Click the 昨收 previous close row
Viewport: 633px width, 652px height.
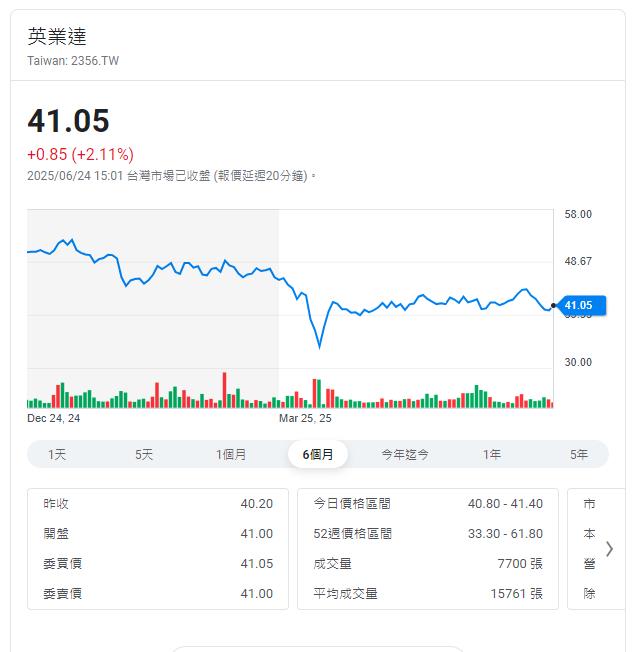pyautogui.click(x=158, y=504)
